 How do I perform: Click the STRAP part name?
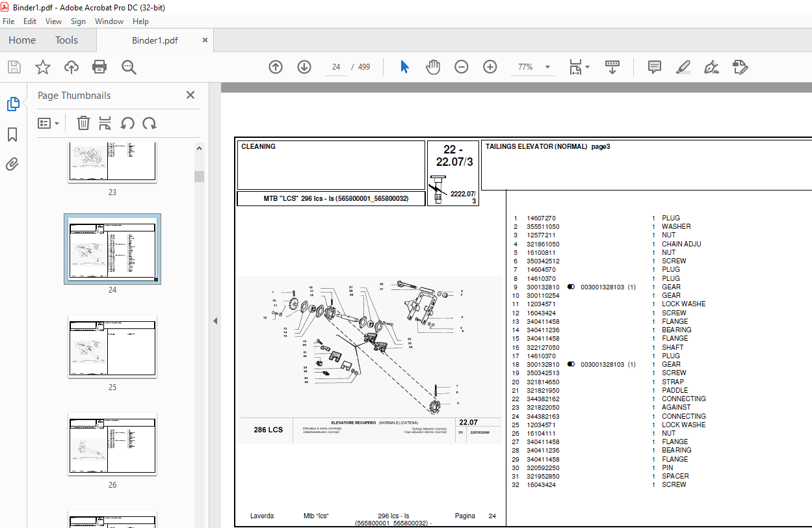pos(673,382)
